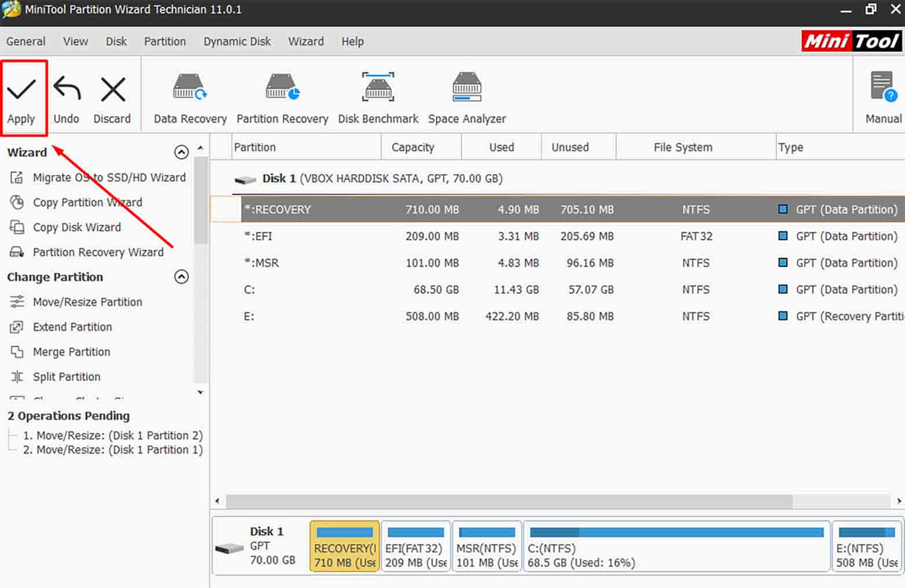Click Merge Partition icon
Screen dimensions: 905x588
[x=16, y=352]
